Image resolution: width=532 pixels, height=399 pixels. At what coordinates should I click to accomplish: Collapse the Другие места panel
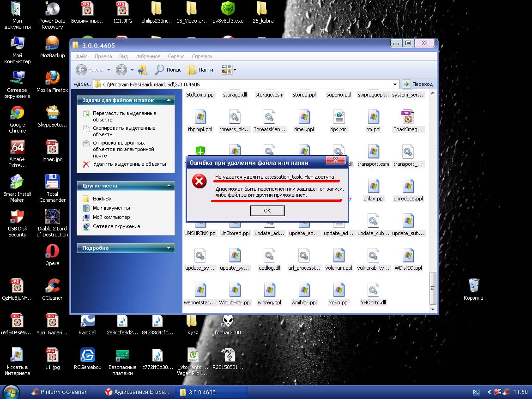[169, 186]
